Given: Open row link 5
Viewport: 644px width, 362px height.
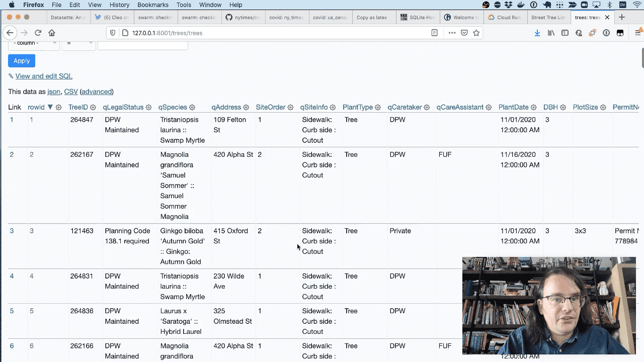Looking at the screenshot, I should 12,311.
